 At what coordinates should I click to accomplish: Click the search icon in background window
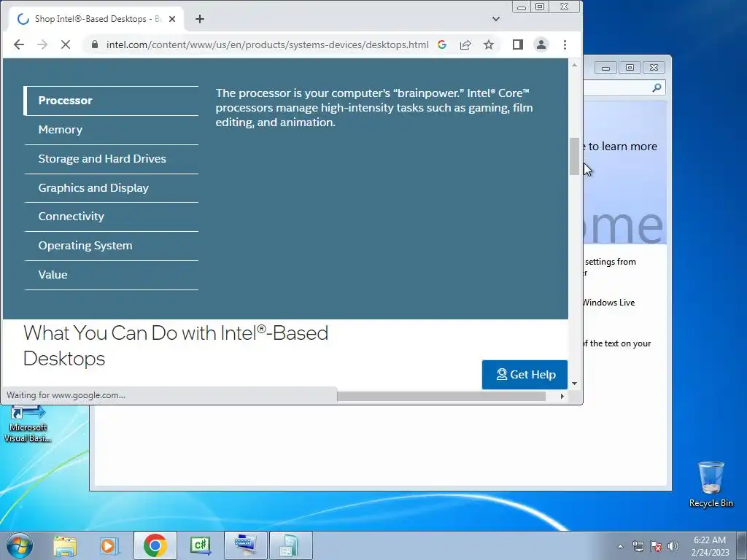pyautogui.click(x=657, y=87)
